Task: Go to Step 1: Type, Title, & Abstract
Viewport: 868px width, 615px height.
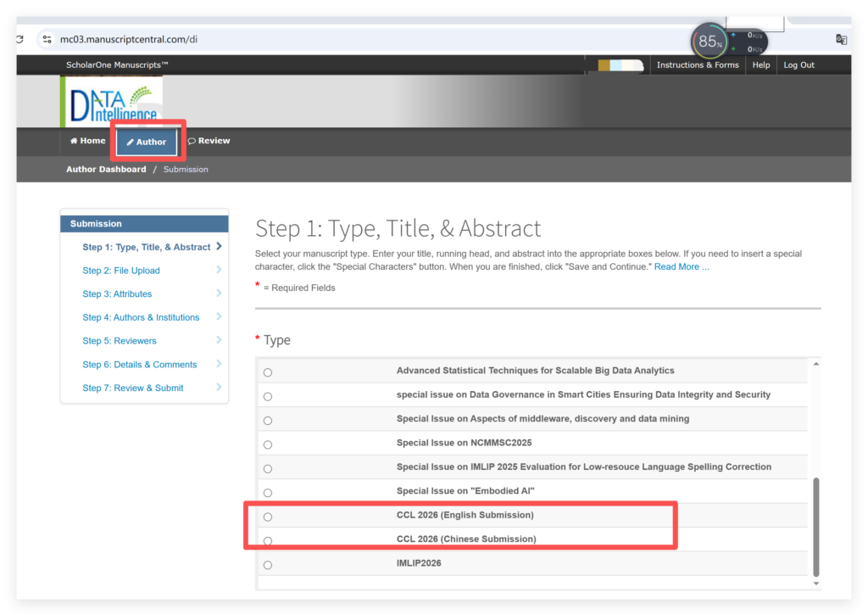Action: pyautogui.click(x=146, y=247)
